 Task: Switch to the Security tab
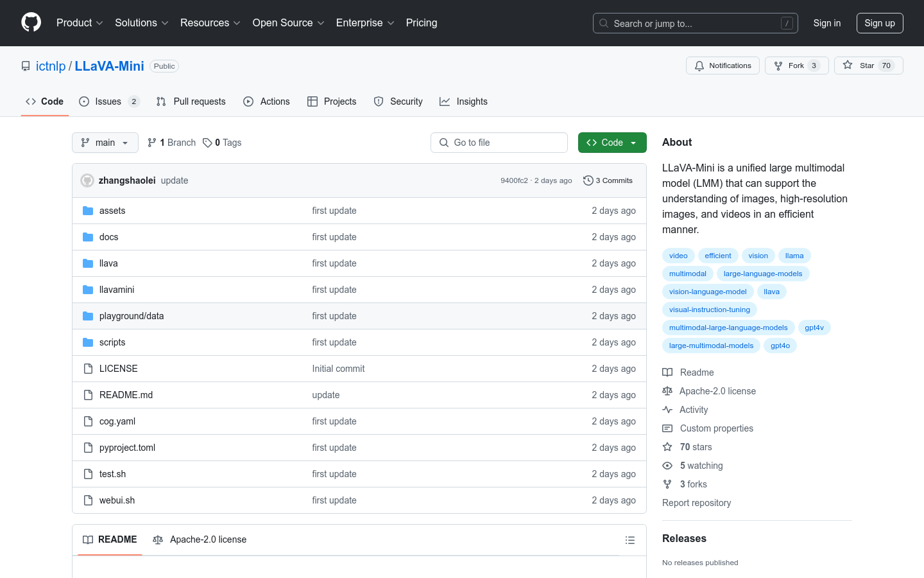[398, 101]
